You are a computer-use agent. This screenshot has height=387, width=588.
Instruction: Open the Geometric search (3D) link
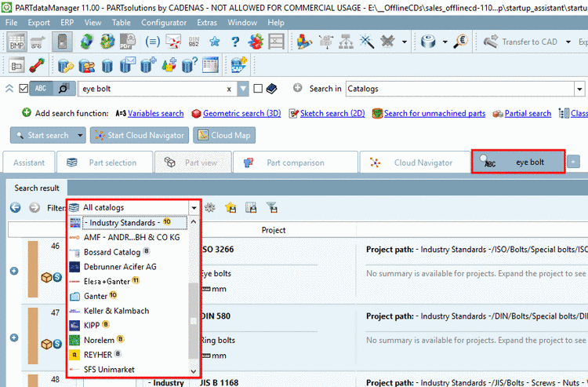(242, 113)
